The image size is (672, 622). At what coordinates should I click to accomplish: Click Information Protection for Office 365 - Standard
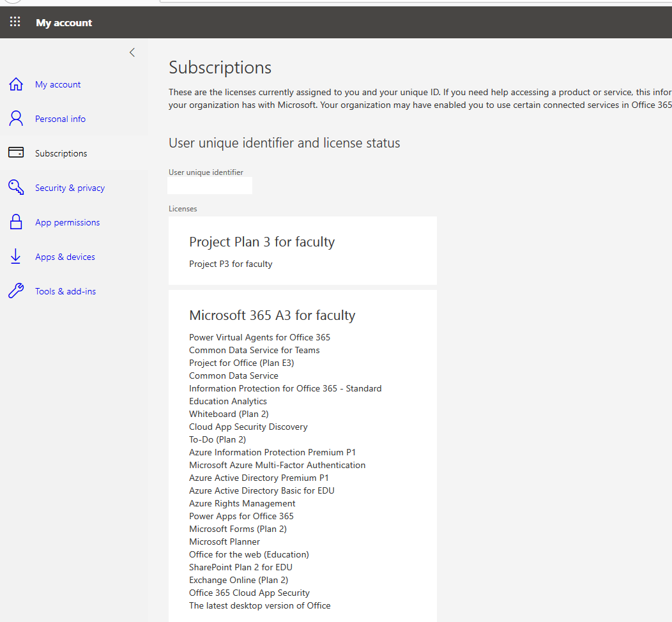[286, 388]
